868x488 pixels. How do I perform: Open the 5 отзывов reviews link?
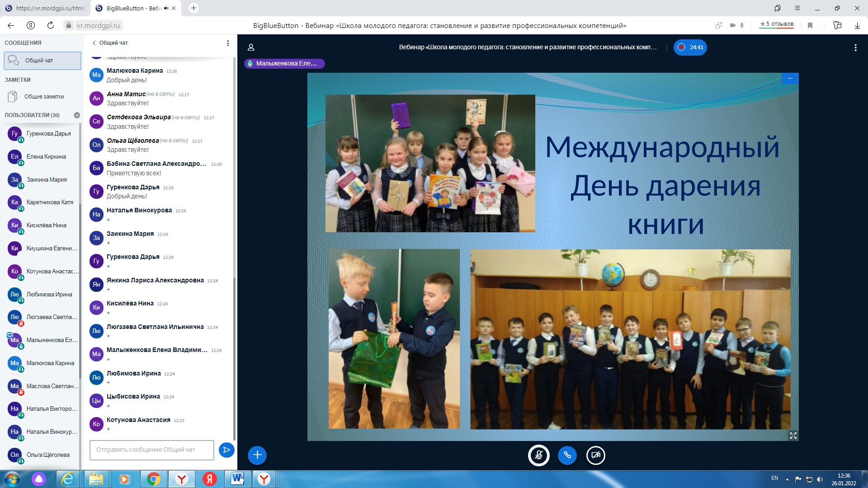click(776, 24)
